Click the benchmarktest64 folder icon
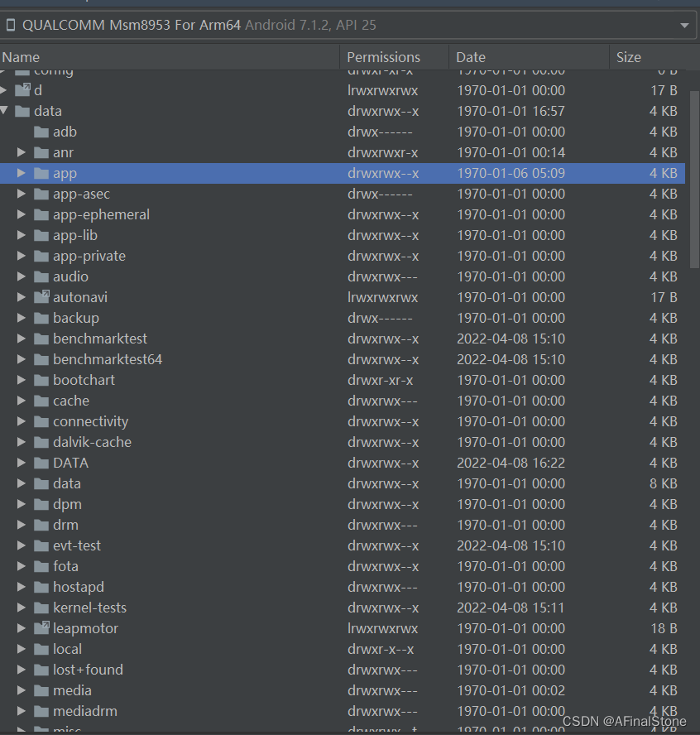700x735 pixels. point(41,359)
